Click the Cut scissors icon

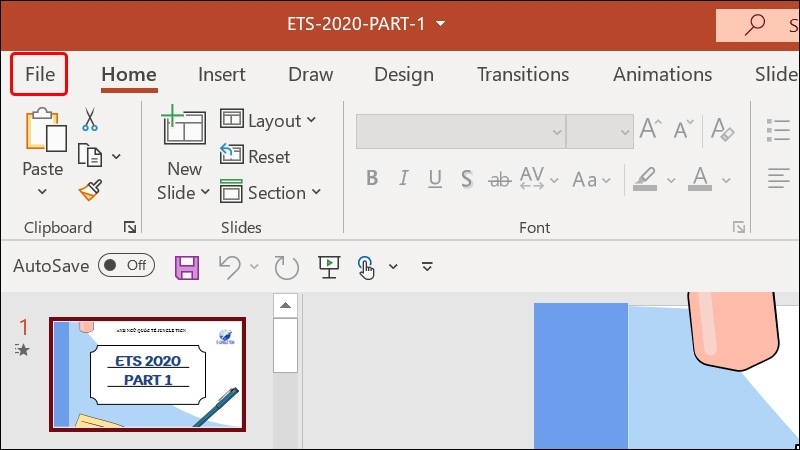pyautogui.click(x=90, y=120)
